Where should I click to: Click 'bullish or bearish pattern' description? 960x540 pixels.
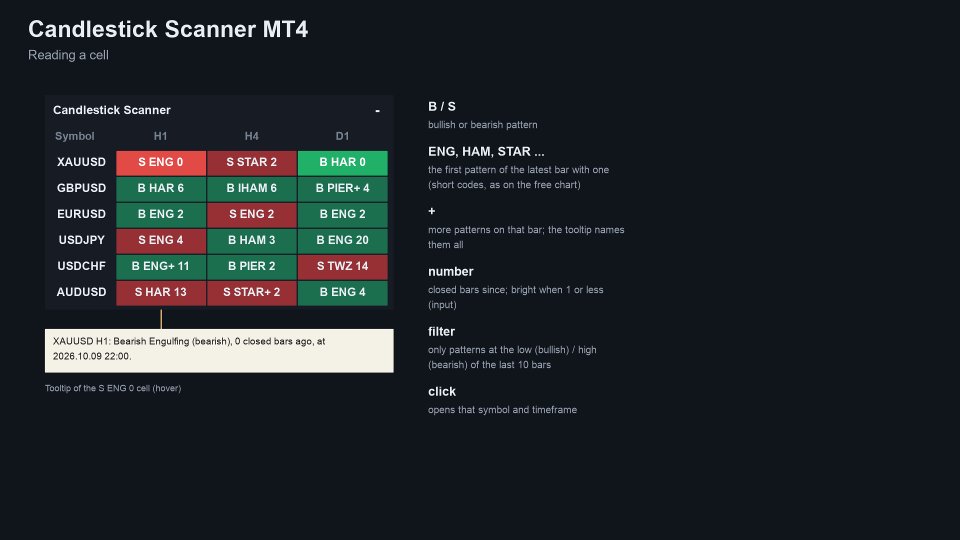pos(482,125)
